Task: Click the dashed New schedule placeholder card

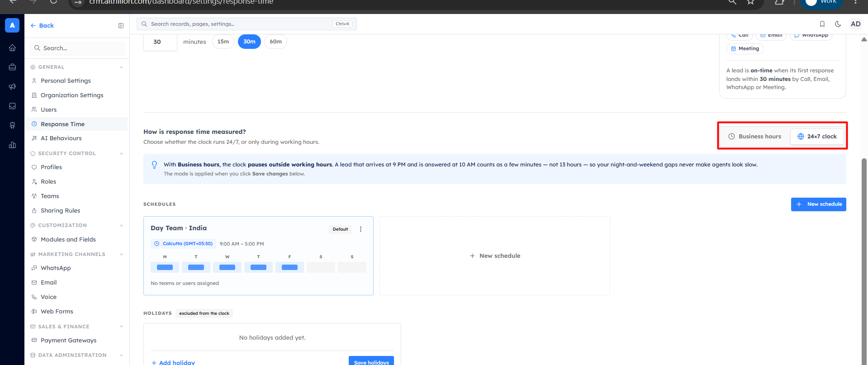Action: (495, 256)
